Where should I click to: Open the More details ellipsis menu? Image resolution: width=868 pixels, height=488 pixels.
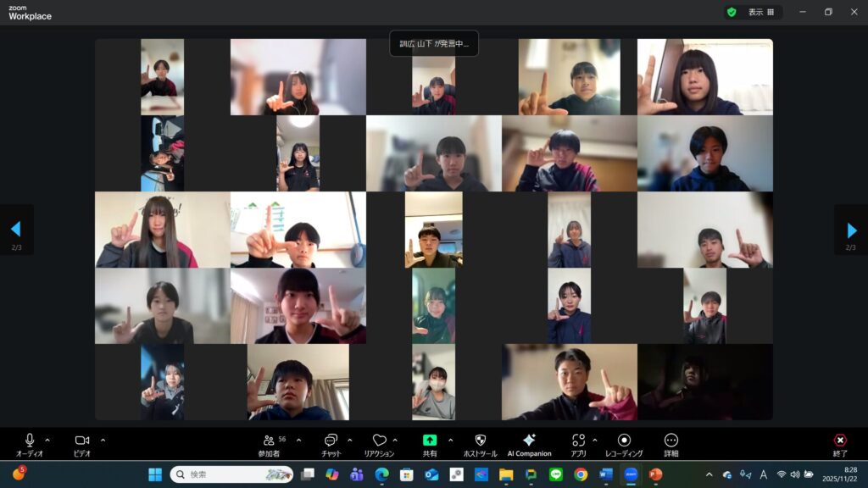671,441
